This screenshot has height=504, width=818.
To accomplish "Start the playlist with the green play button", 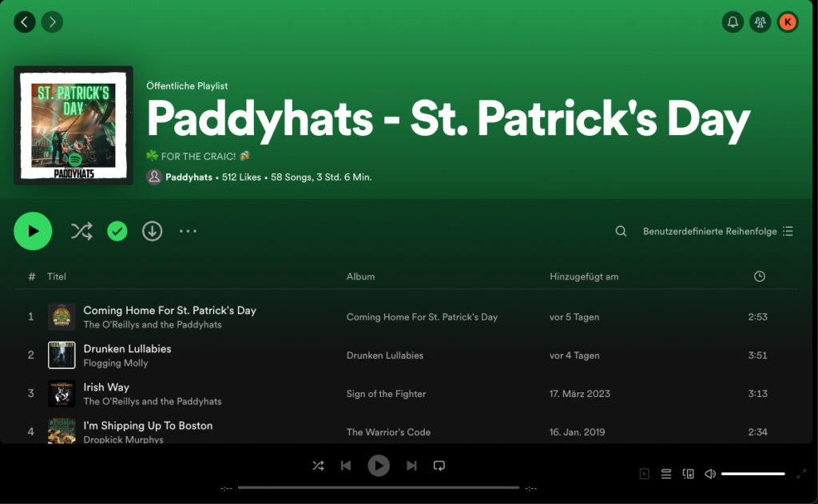I will point(33,231).
